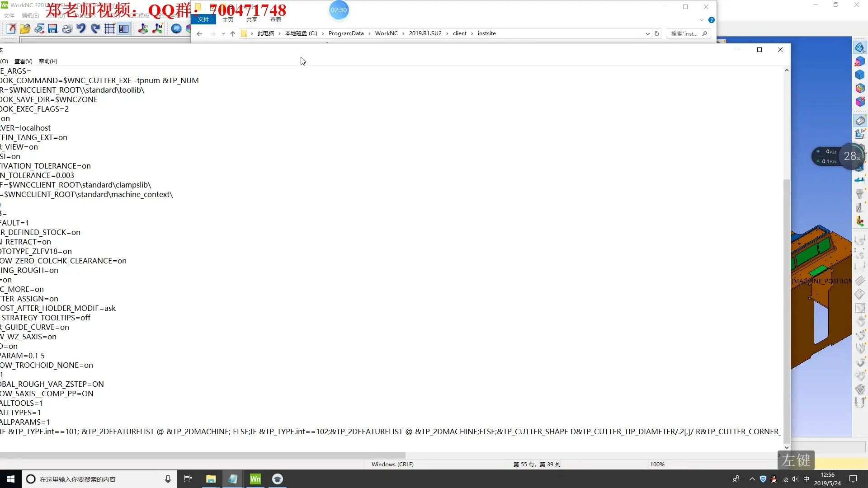Toggle the grid display button
This screenshot has width=868, height=488.
(x=109, y=29)
